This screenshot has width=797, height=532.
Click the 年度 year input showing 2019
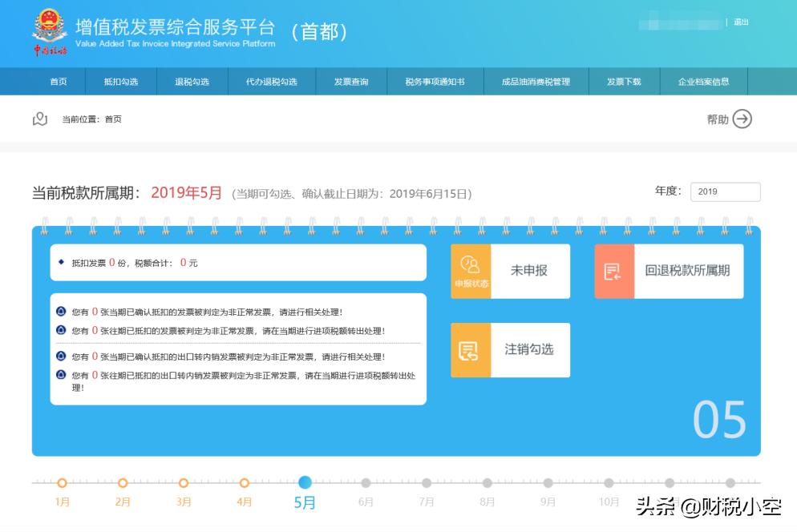(725, 191)
